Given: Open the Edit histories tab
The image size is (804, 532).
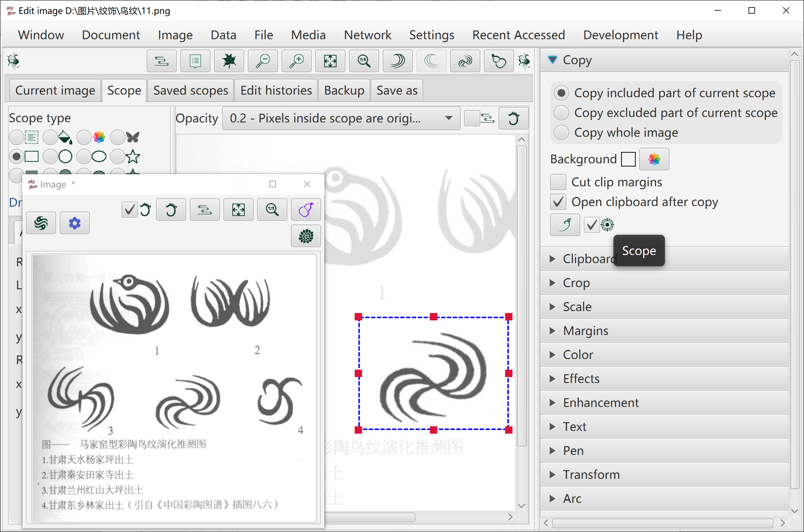Looking at the screenshot, I should pos(276,90).
